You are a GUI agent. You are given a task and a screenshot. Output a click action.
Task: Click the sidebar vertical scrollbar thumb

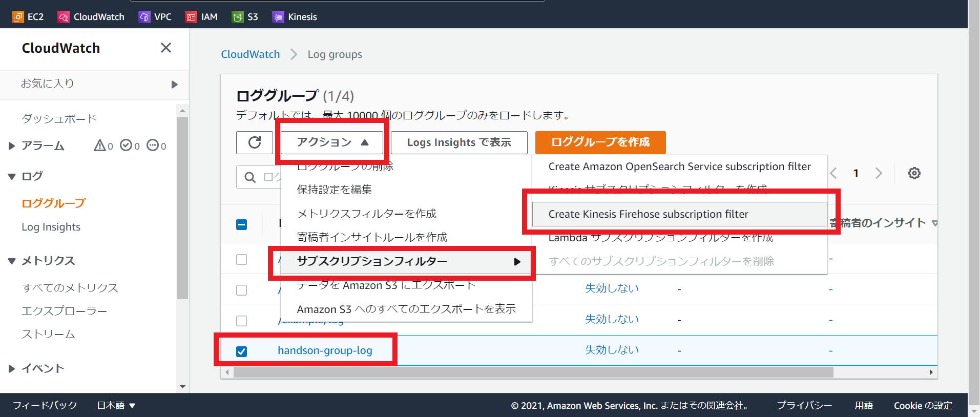182,207
